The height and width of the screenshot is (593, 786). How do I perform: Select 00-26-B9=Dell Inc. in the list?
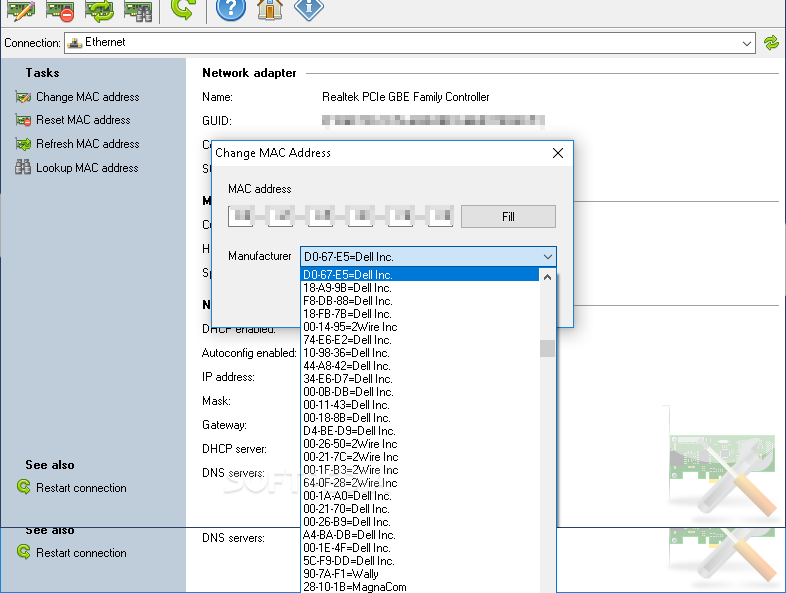420,522
